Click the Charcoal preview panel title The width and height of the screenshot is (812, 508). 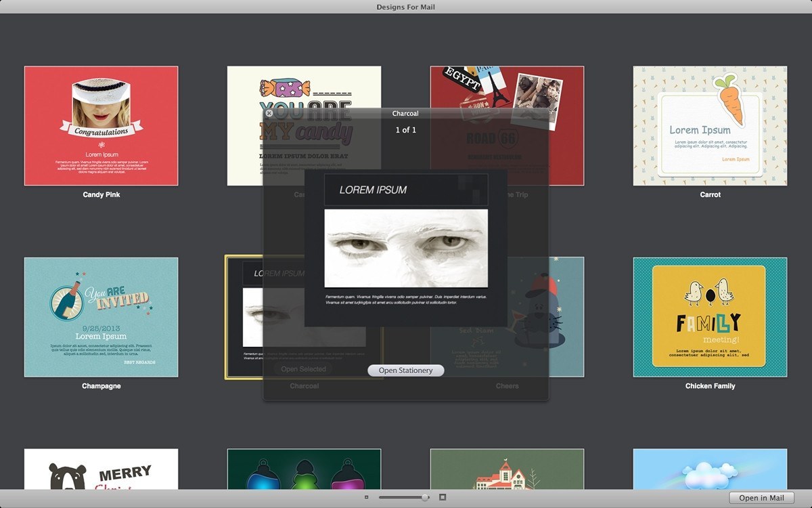[x=405, y=114]
